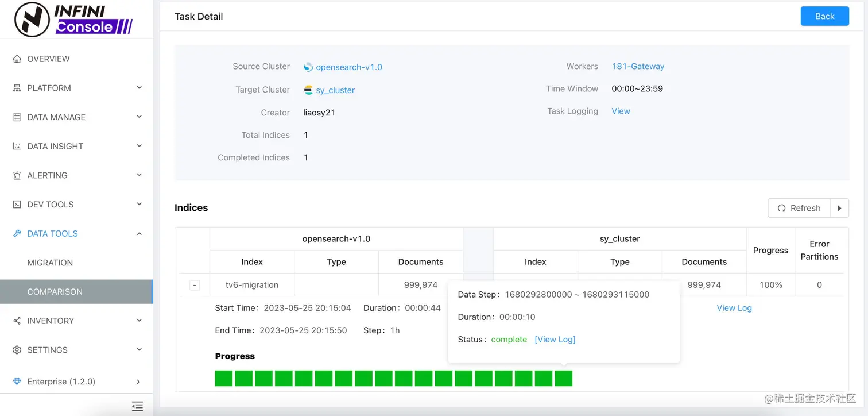Click the last green progress block
Screen dimensions: 868x416
click(564, 378)
